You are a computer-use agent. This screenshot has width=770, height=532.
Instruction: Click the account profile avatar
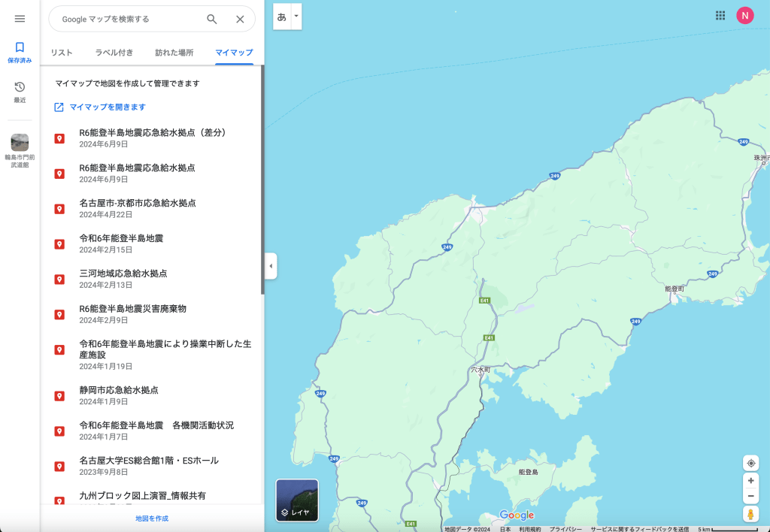tap(744, 15)
